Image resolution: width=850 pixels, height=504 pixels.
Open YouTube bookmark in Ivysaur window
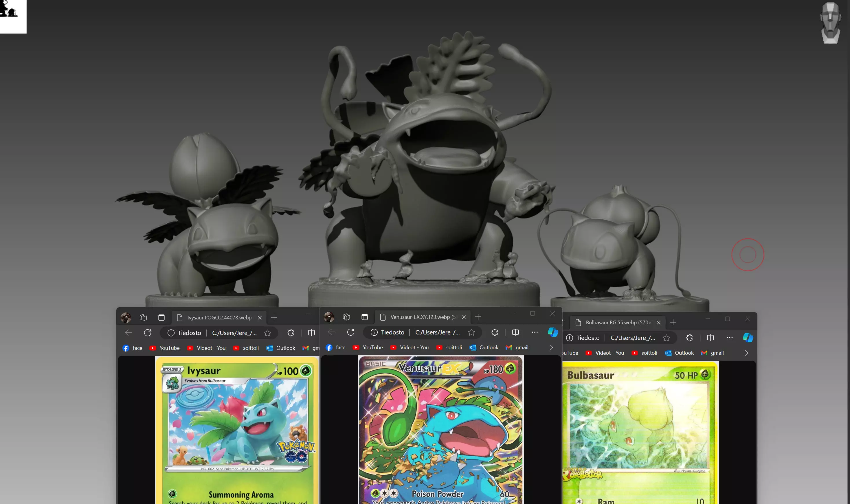click(x=164, y=348)
